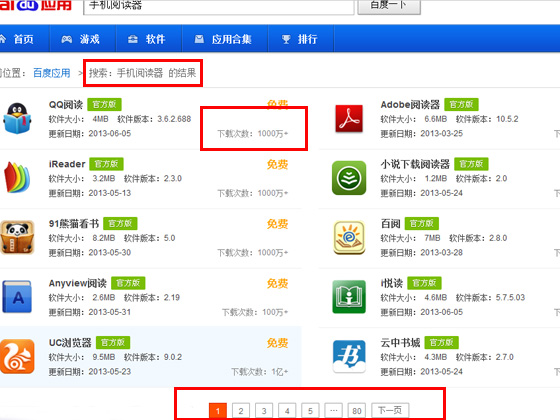
Task: Go to the 首页 tab
Action: (x=24, y=39)
